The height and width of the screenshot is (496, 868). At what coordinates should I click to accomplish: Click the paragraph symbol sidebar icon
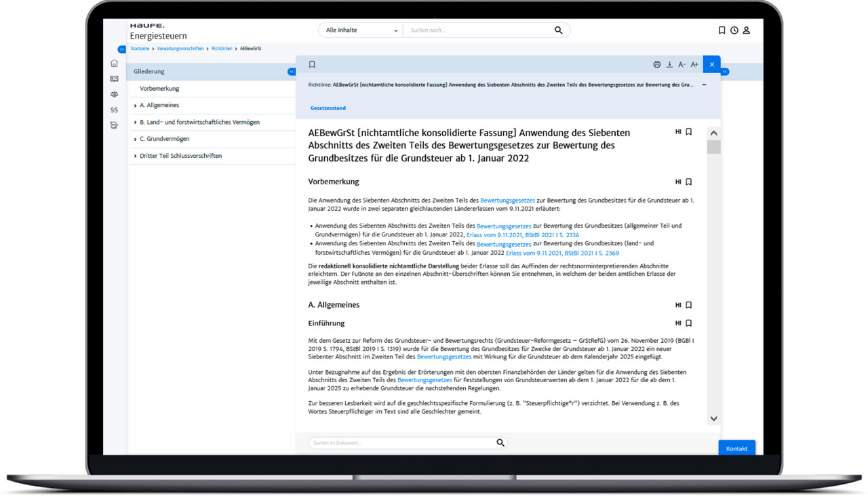pyautogui.click(x=114, y=110)
